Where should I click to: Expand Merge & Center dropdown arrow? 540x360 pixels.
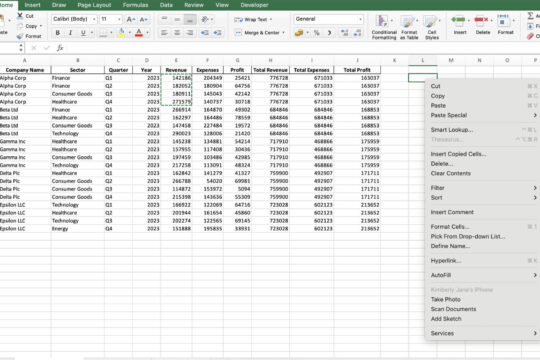283,33
